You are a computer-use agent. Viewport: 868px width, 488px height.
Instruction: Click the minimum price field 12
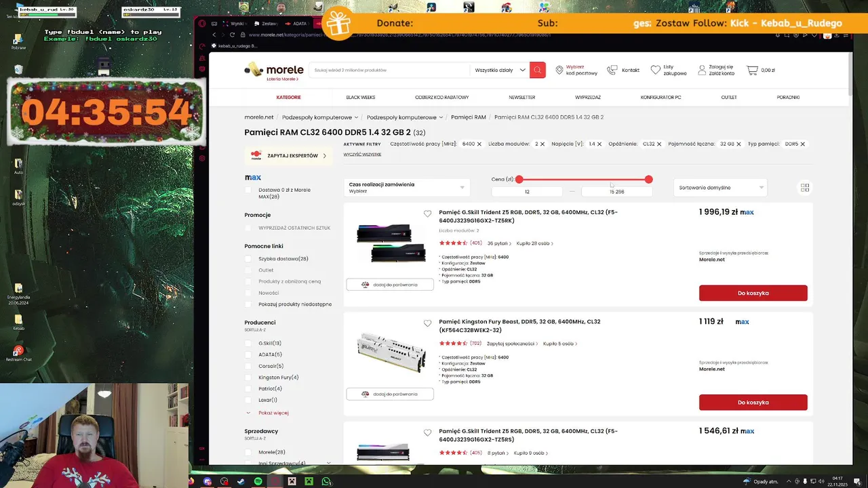click(527, 192)
